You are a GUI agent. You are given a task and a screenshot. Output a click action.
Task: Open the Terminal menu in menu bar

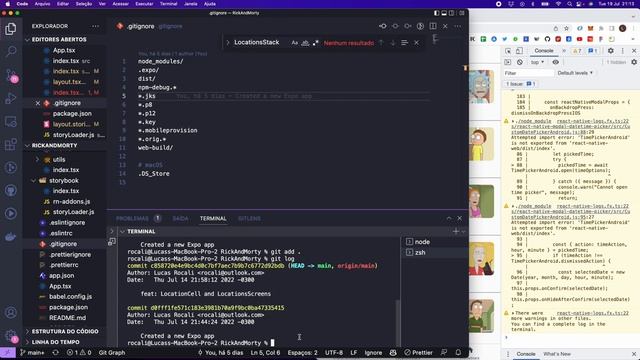169,4
